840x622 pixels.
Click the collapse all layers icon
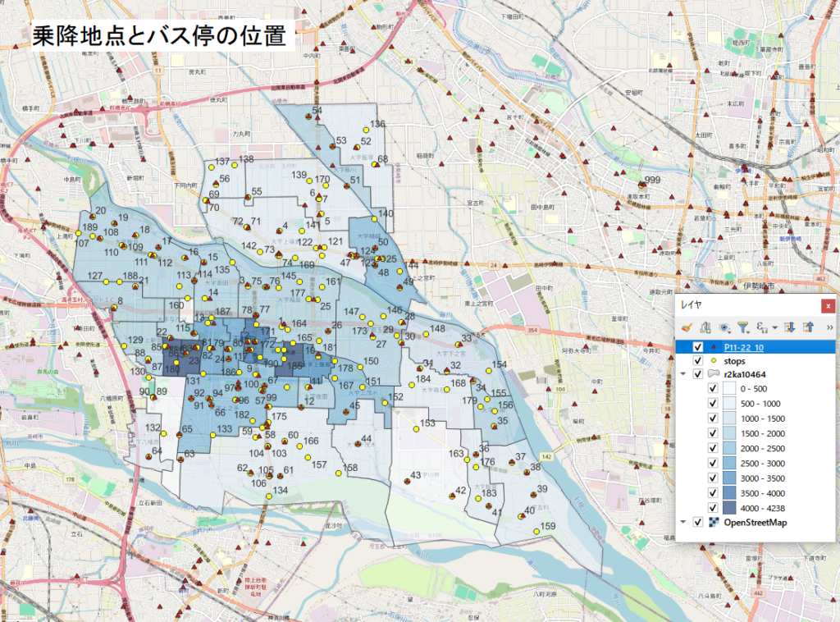click(x=807, y=327)
